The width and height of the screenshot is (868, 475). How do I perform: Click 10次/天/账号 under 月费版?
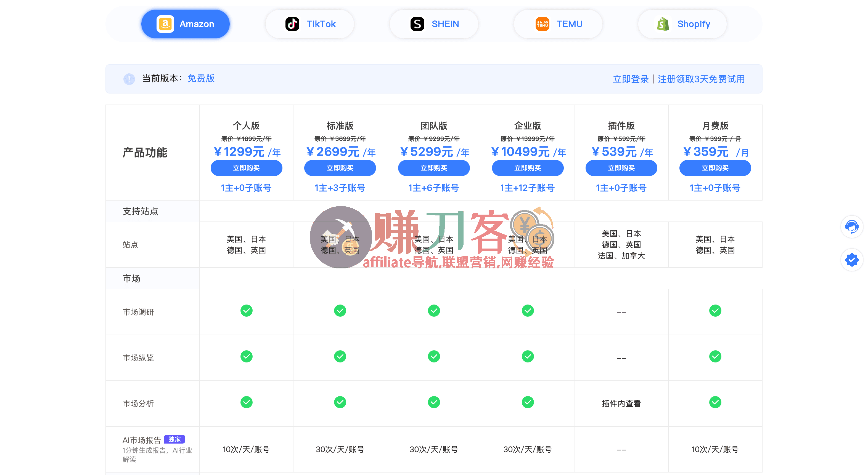715,449
